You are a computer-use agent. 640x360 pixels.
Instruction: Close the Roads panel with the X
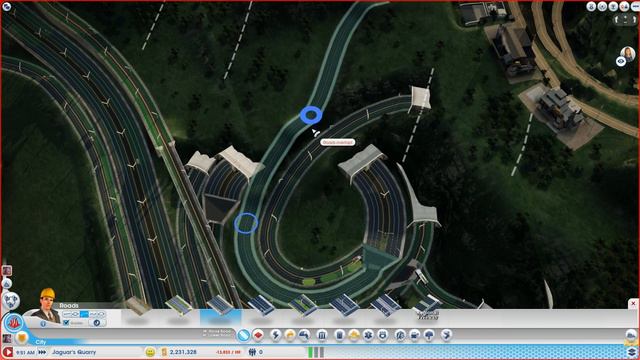pyautogui.click(x=633, y=304)
